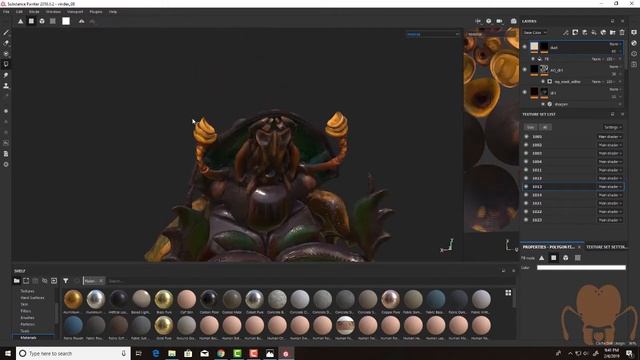Open Main shader dropdown for set 1013

click(x=610, y=187)
